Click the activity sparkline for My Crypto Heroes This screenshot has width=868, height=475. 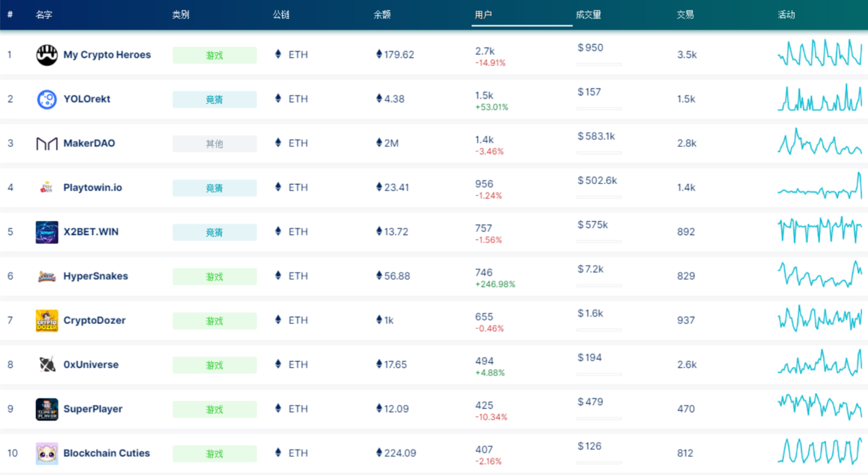[x=820, y=53]
